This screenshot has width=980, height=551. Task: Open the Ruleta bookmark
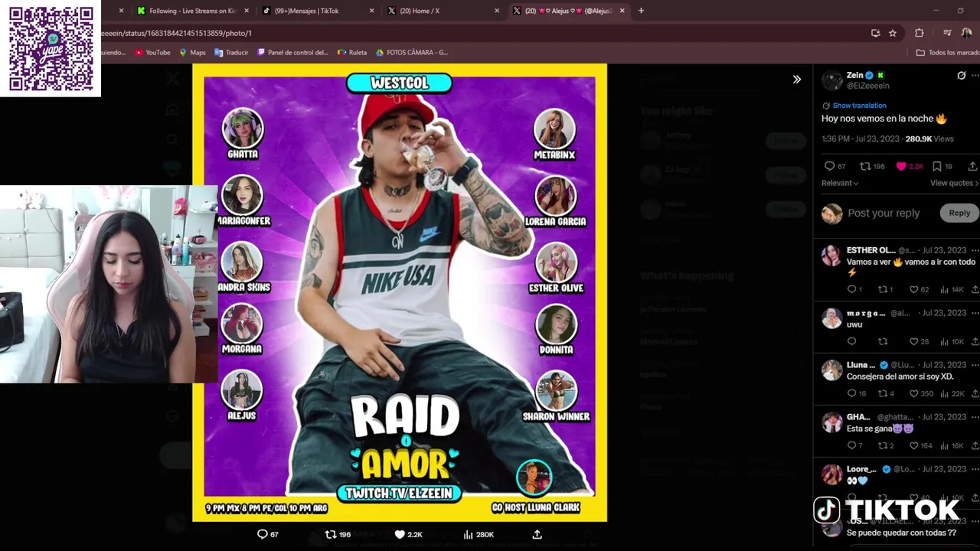click(x=352, y=53)
